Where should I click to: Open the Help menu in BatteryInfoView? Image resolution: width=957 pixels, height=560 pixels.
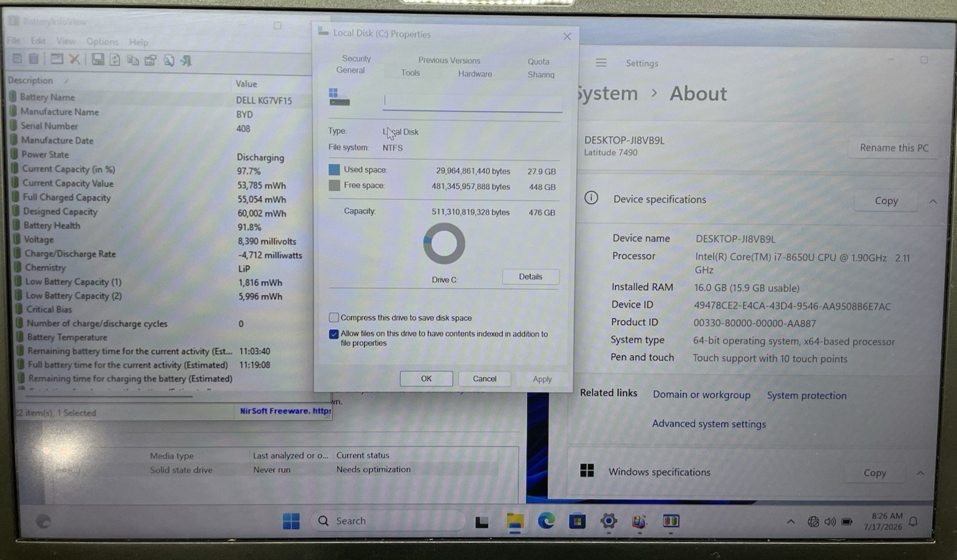coord(138,42)
